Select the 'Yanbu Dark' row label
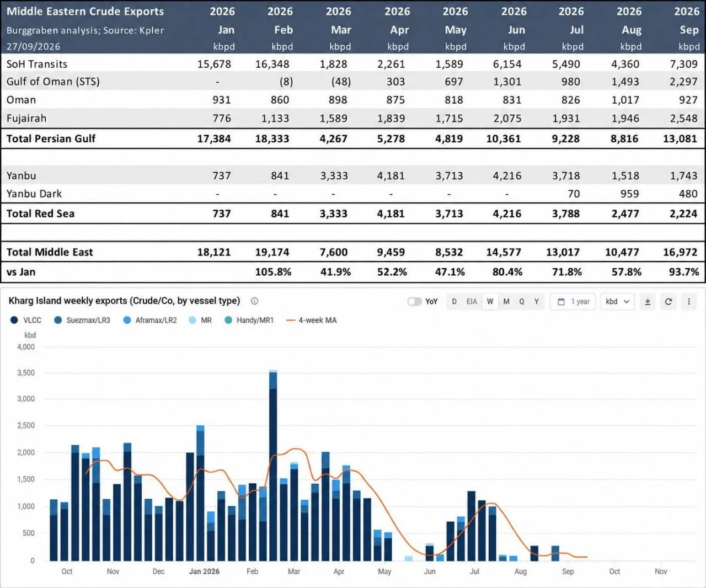The image size is (706, 588). pos(34,194)
